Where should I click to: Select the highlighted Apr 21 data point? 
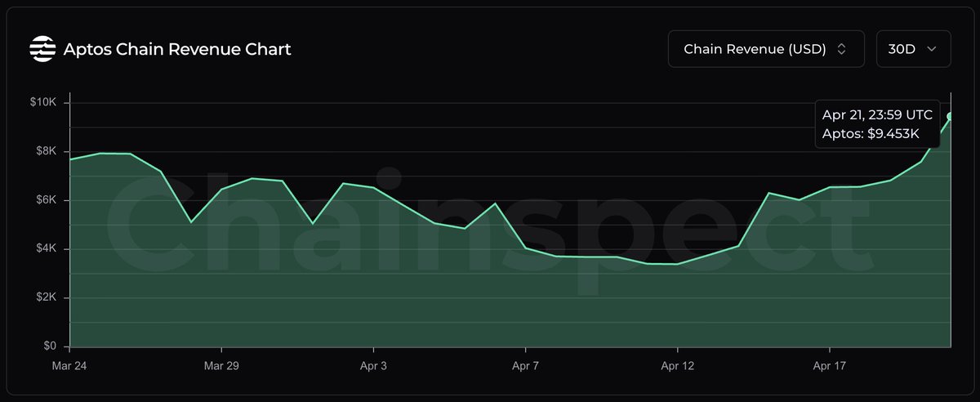coord(951,116)
